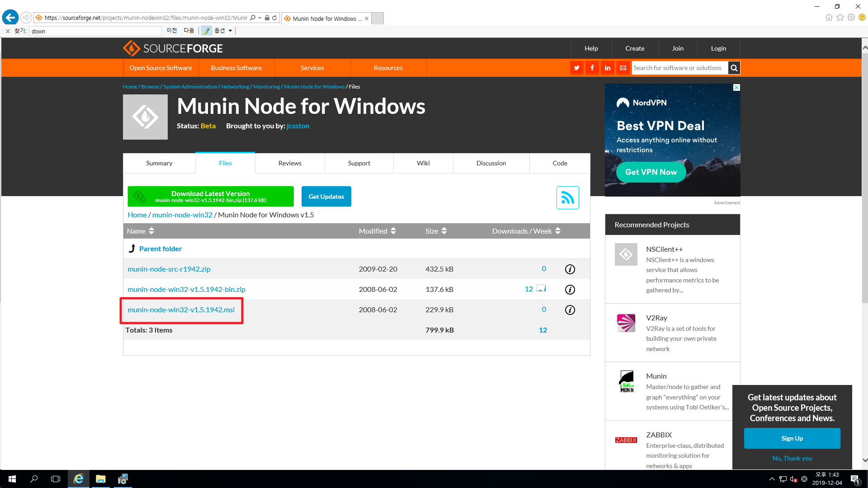This screenshot has height=488, width=868.
Task: Share on Facebook icon
Action: [592, 68]
